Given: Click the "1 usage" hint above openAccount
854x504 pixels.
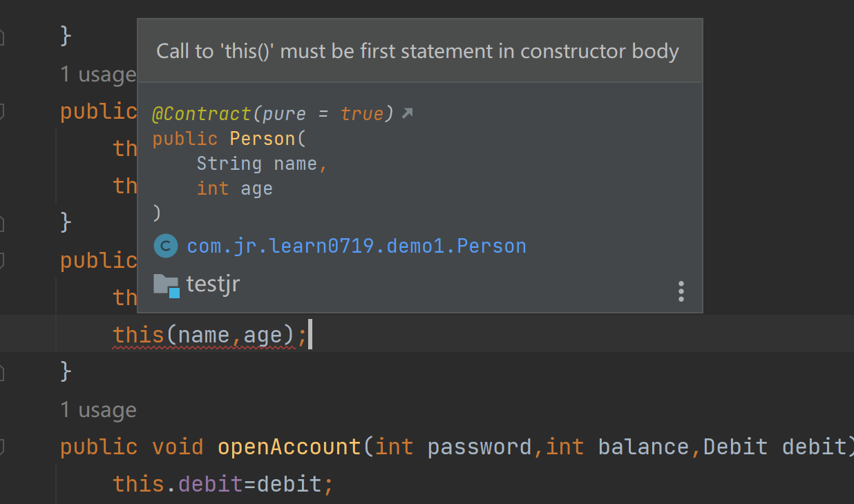Looking at the screenshot, I should (97, 410).
